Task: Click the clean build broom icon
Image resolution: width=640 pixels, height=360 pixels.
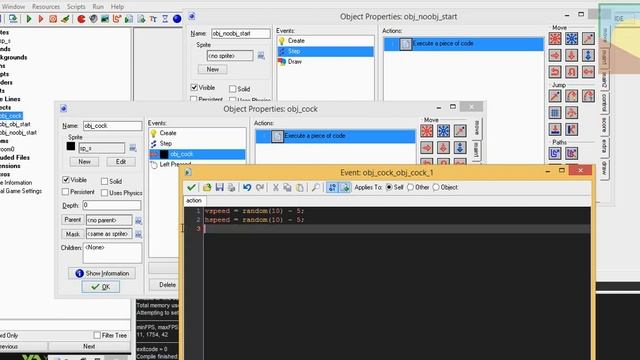Action: point(65,19)
